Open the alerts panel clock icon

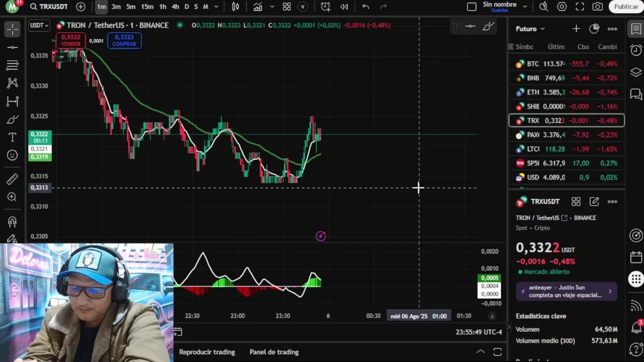636,50
